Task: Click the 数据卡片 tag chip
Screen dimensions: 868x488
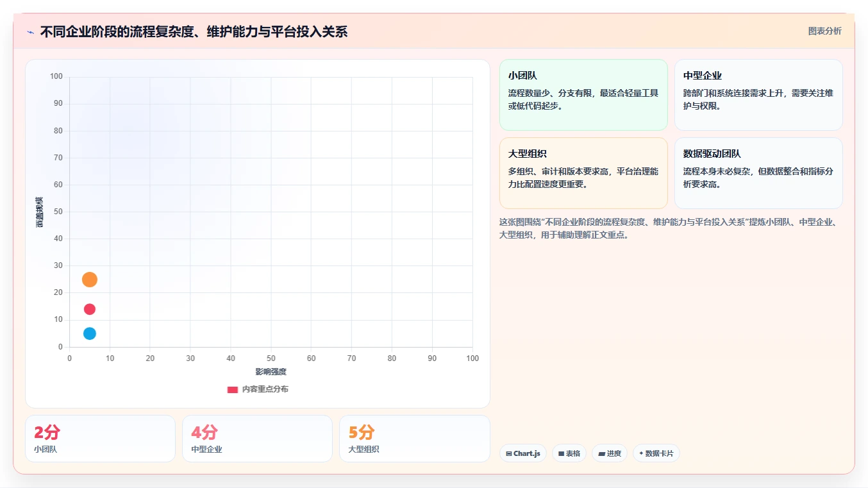Action: [x=656, y=453]
